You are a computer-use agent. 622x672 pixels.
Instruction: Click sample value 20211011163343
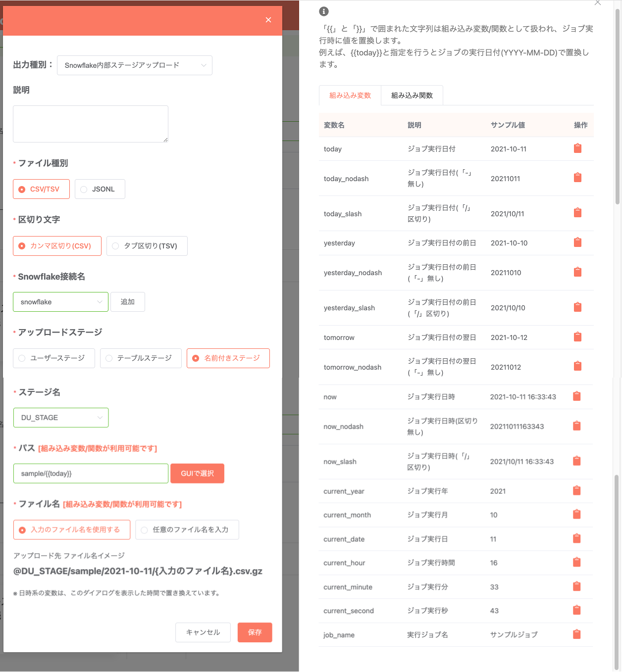pos(517,427)
